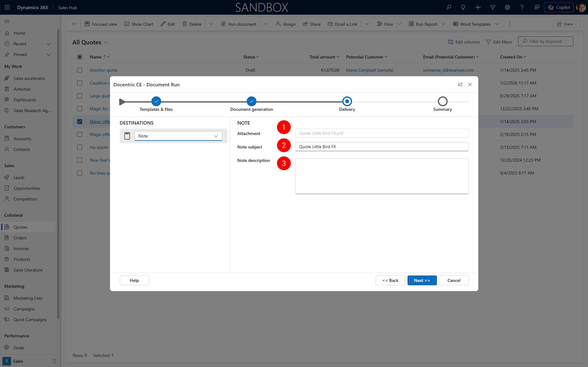Open the Delete more options chevron
This screenshot has width=588, height=367.
tap(211, 24)
